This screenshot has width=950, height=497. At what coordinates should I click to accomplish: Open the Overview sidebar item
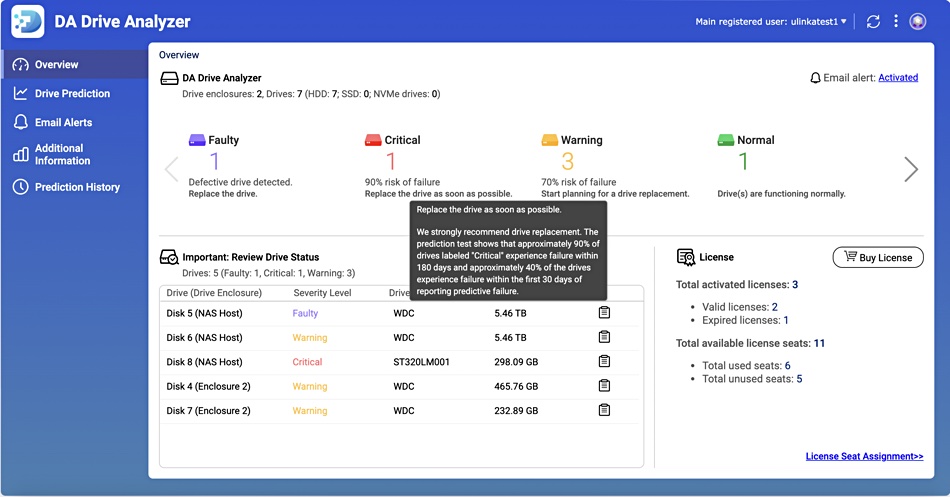(x=74, y=64)
